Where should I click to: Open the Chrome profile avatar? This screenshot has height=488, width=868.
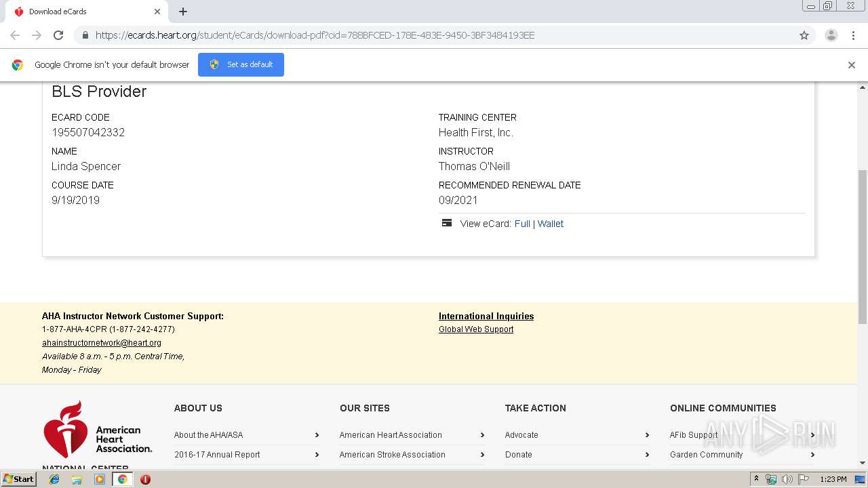[x=831, y=35]
